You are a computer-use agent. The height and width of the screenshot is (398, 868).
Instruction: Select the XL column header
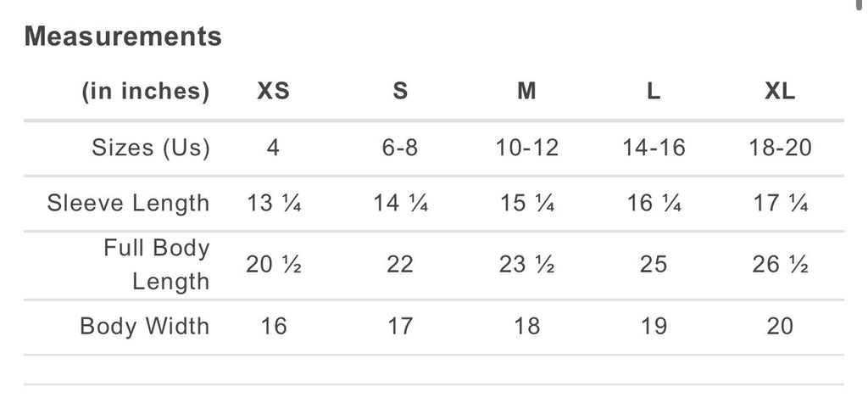[780, 92]
